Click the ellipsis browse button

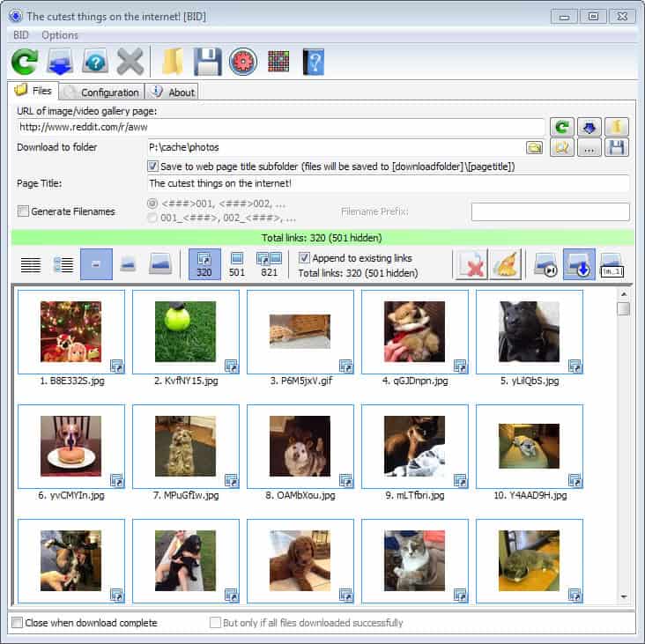pyautogui.click(x=589, y=148)
